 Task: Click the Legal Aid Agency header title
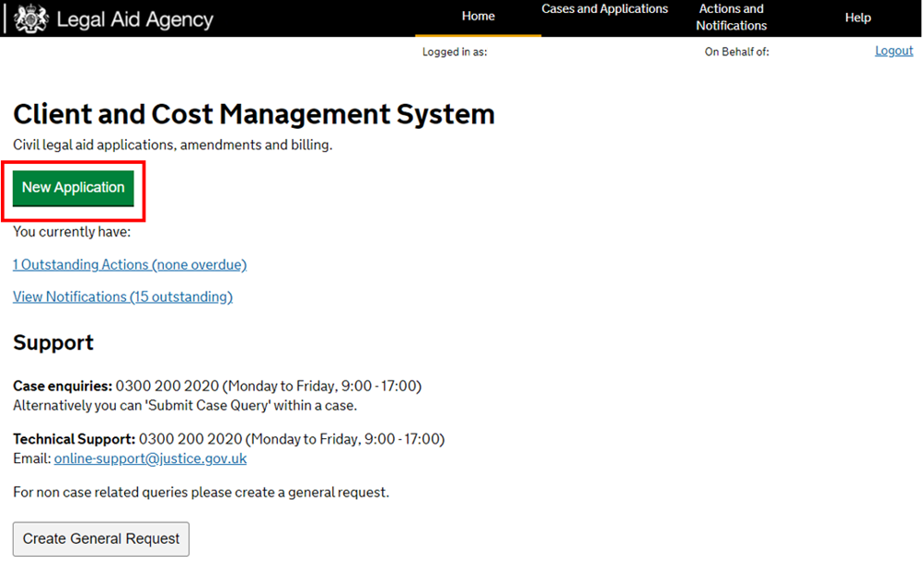(134, 19)
